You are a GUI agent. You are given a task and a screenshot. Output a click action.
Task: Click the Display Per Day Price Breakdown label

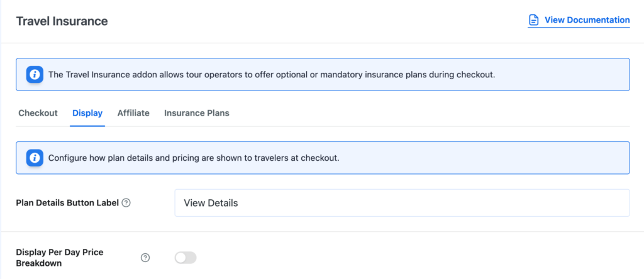59,258
